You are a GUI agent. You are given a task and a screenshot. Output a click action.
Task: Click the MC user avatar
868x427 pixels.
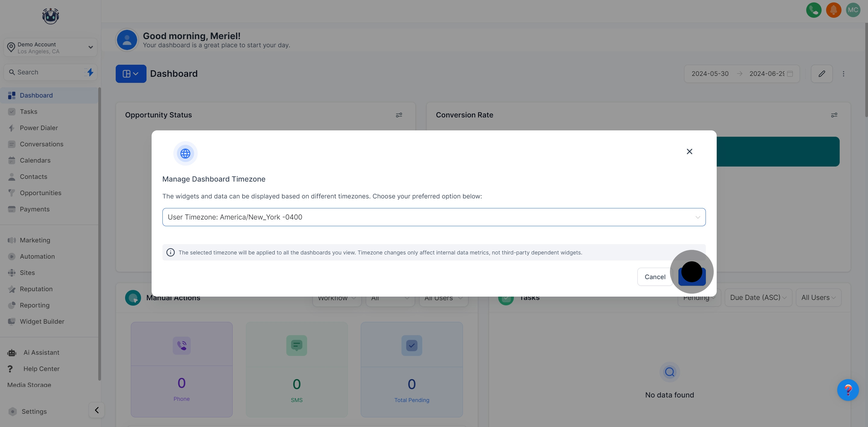[853, 10]
